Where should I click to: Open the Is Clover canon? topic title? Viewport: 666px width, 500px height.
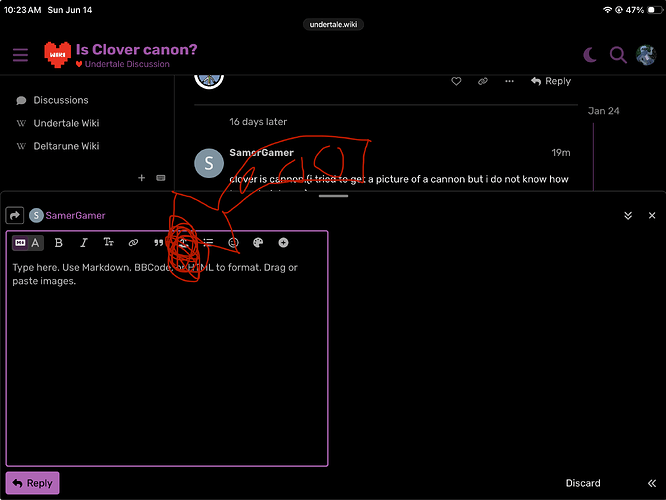136,49
